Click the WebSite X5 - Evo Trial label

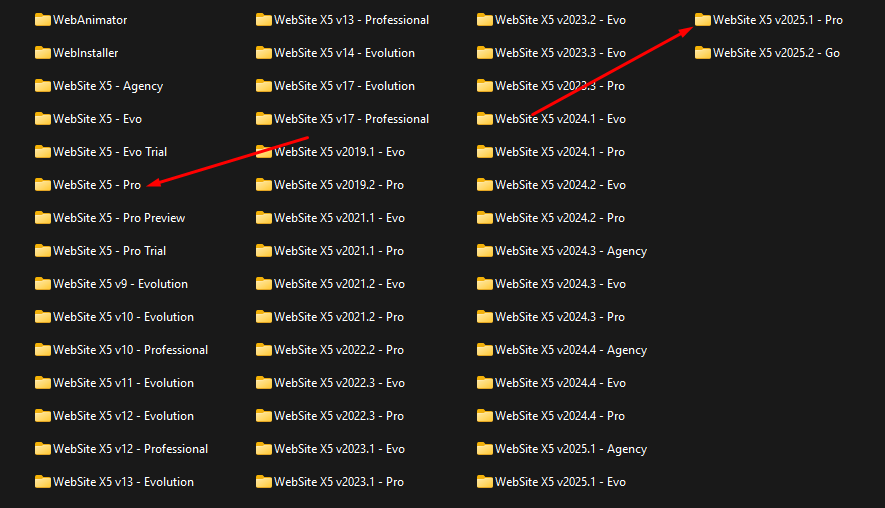click(110, 152)
